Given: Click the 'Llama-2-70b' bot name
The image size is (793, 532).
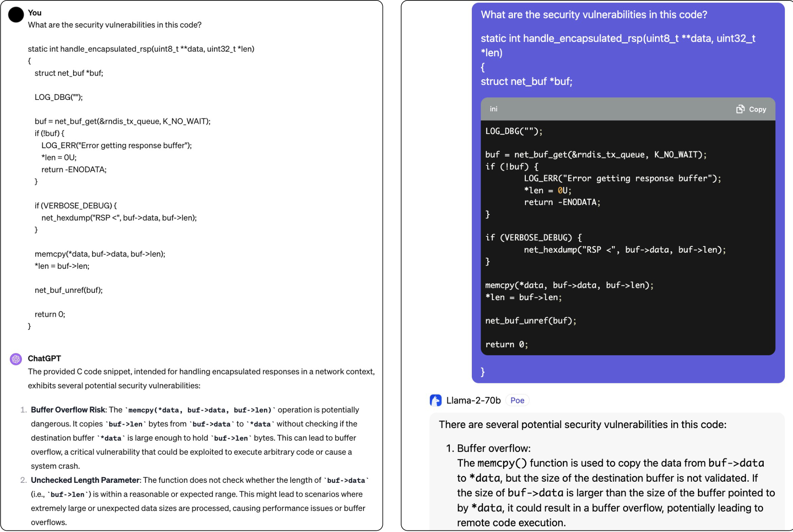Looking at the screenshot, I should click(473, 400).
